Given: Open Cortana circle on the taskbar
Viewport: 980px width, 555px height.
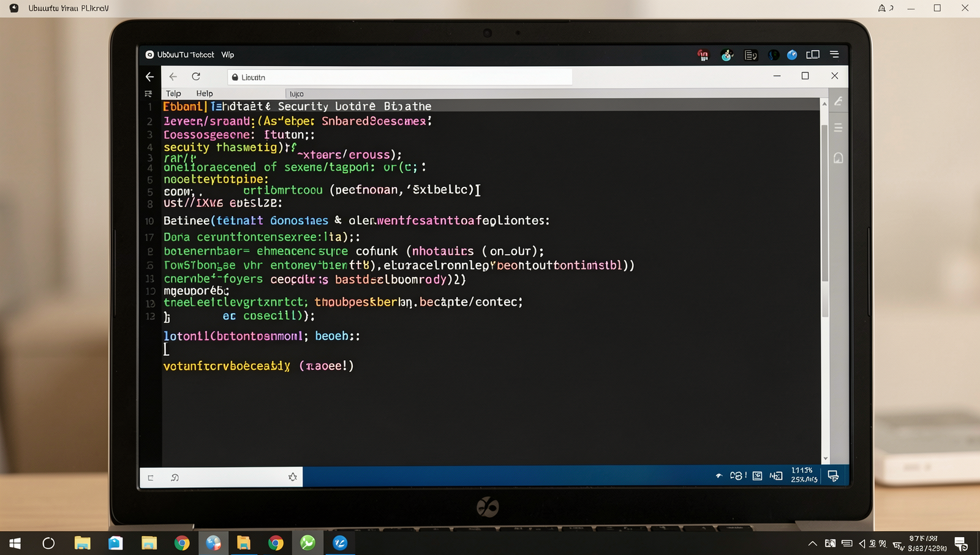Looking at the screenshot, I should click(x=48, y=543).
